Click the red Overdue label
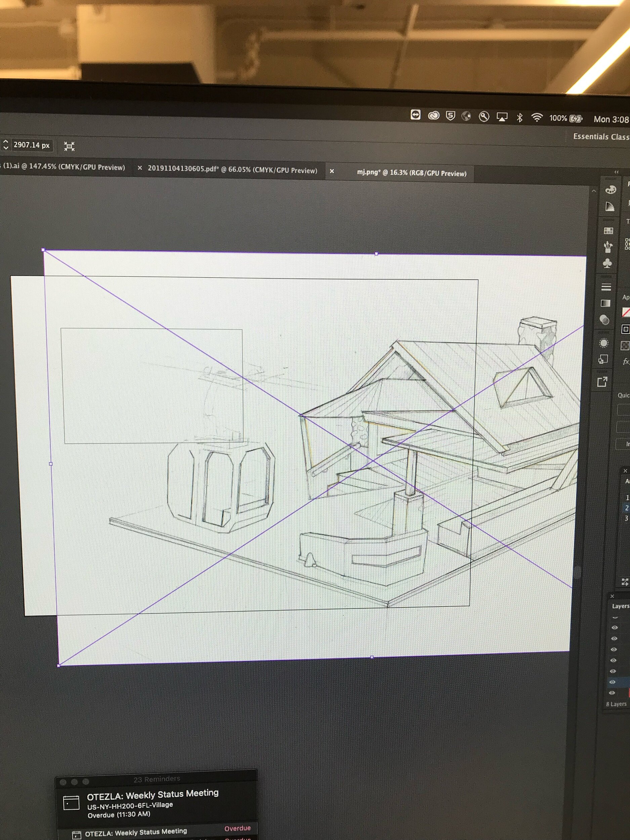Screen dimensions: 630x840 click(237, 828)
